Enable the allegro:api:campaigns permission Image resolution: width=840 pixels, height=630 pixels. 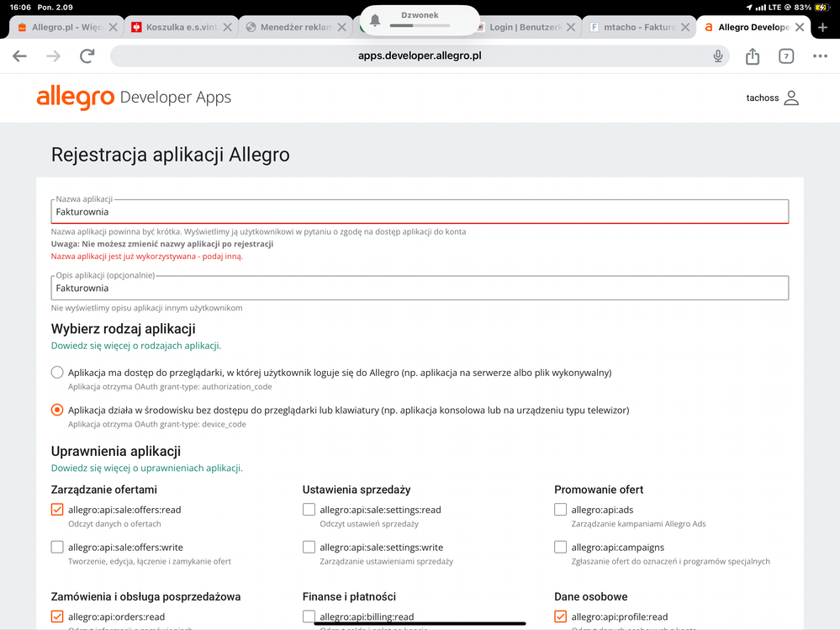[560, 547]
